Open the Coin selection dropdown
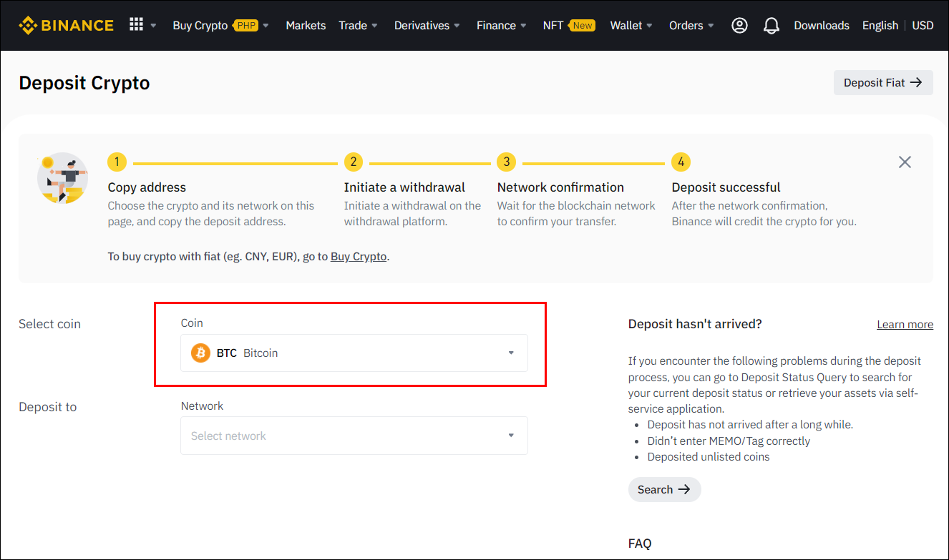Image resolution: width=949 pixels, height=560 pixels. pyautogui.click(x=511, y=353)
